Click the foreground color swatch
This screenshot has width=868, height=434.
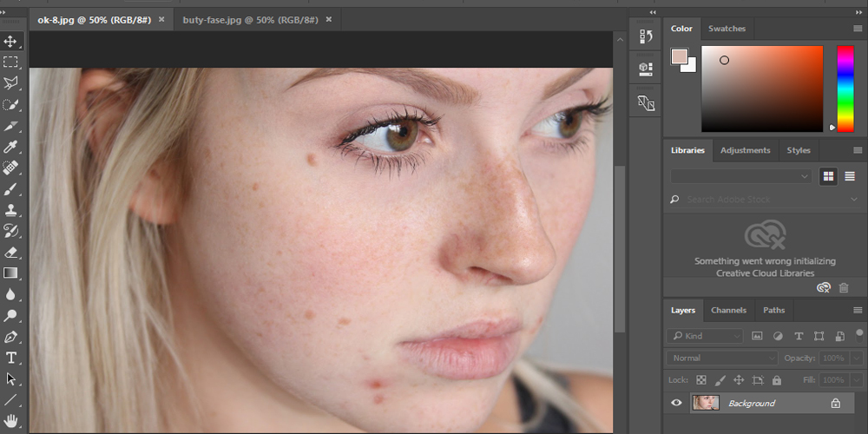[x=679, y=56]
